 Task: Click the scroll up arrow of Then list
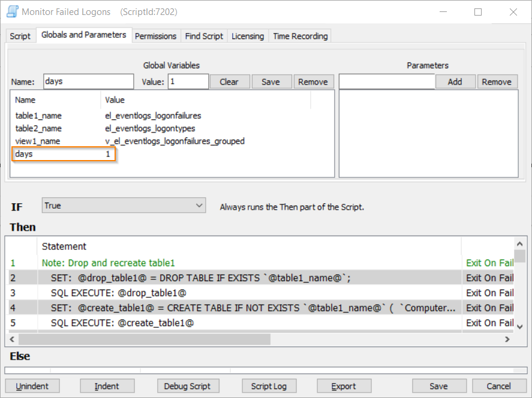(519, 244)
